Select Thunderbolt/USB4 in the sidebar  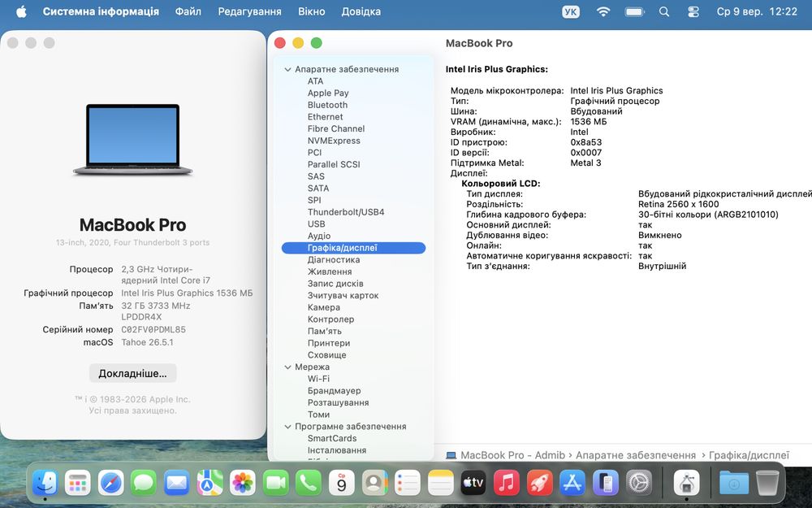[346, 212]
